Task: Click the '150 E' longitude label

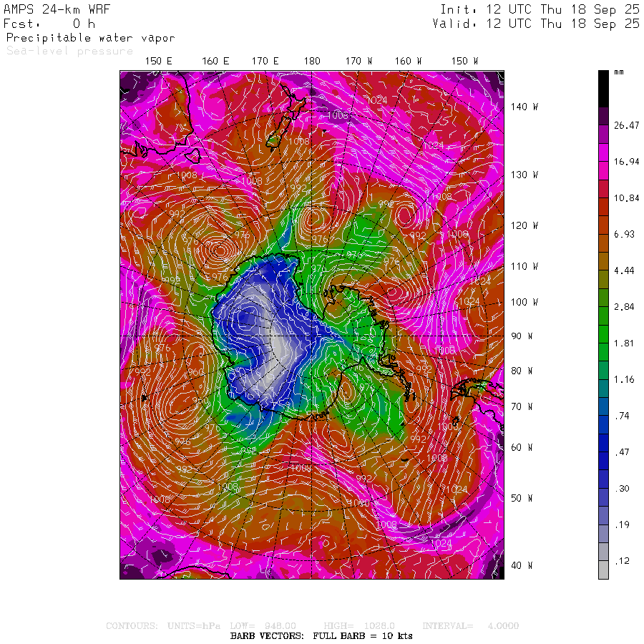Action: (x=158, y=62)
